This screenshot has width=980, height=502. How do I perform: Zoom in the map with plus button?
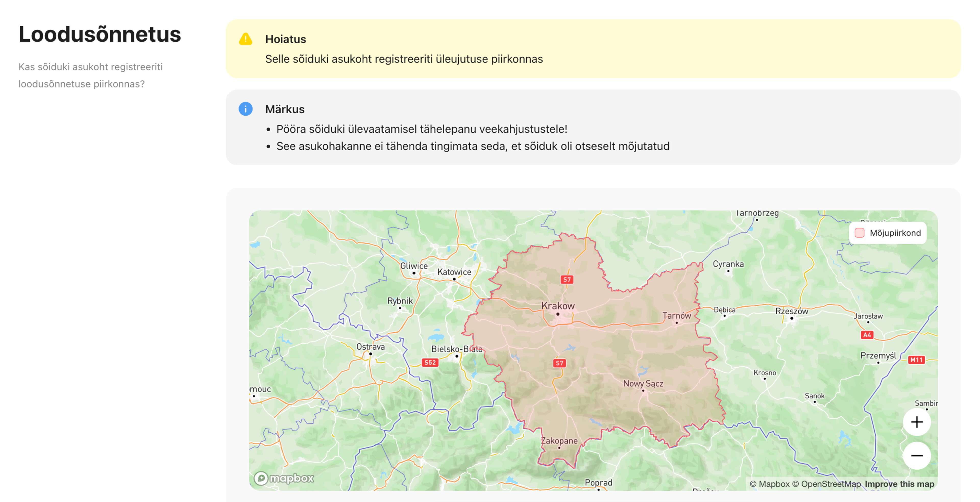click(916, 422)
